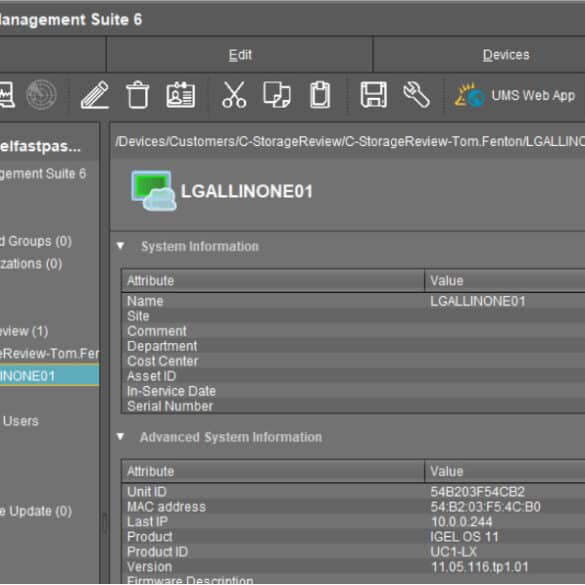Image resolution: width=585 pixels, height=585 pixels.
Task: Select the Users tree node
Action: [x=20, y=421]
